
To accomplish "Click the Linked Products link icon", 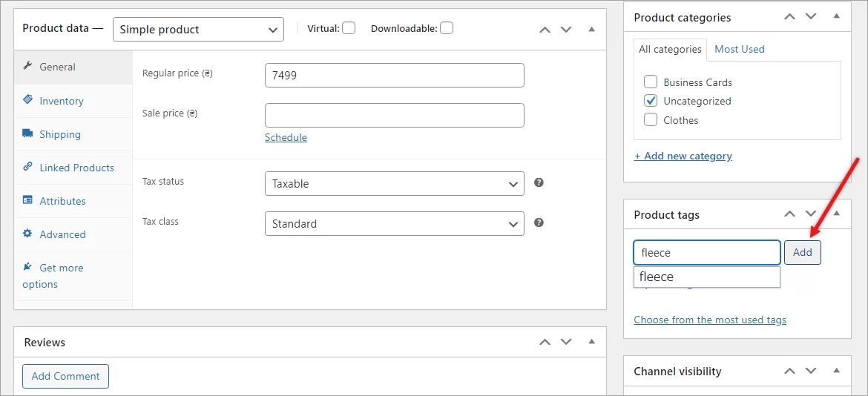I will (x=28, y=167).
